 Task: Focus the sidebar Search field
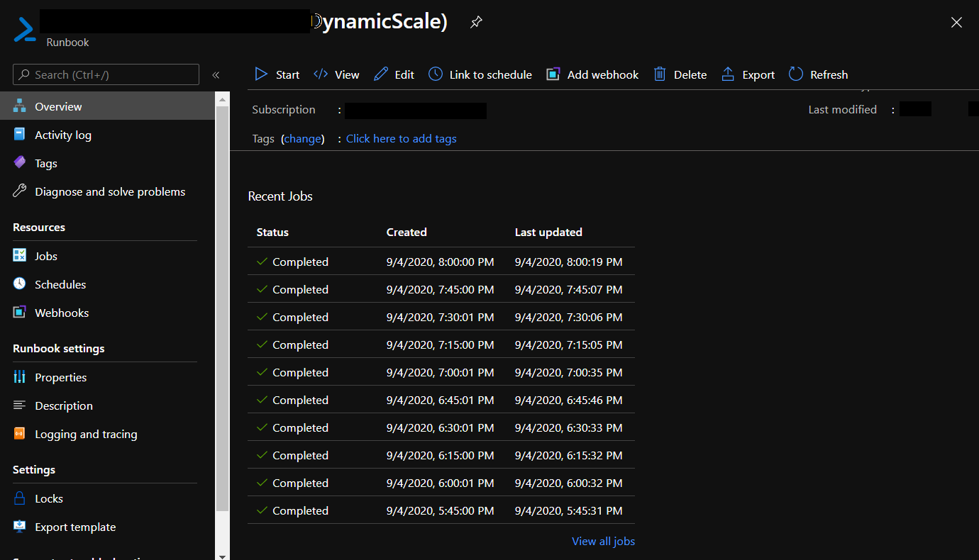(x=106, y=74)
